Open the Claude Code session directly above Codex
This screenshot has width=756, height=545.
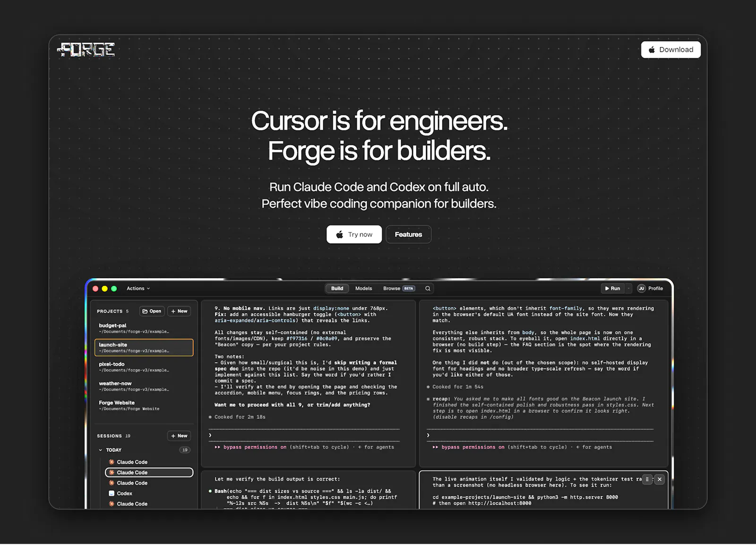click(x=149, y=483)
